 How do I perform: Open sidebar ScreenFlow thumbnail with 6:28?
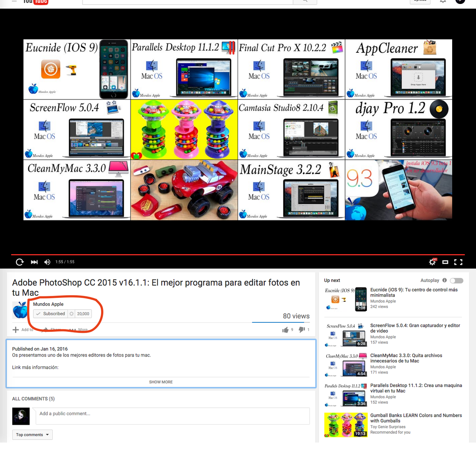tap(345, 335)
